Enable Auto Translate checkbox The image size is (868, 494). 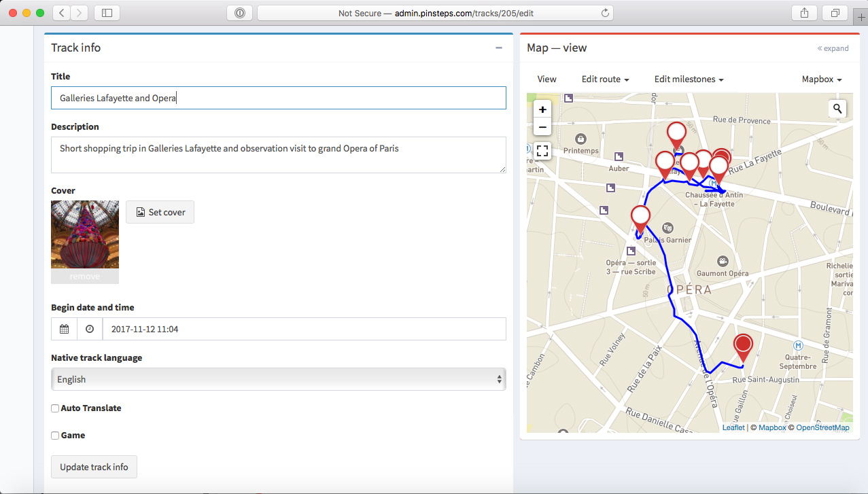point(55,408)
